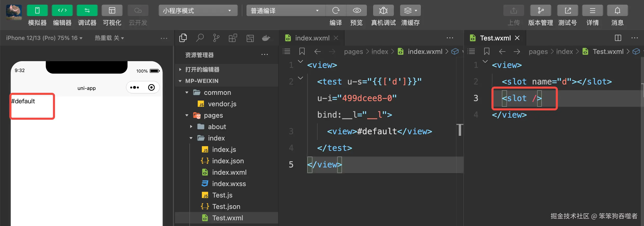This screenshot has width=644, height=226.
Task: Switch to the index.wxml editor tab
Action: pos(312,38)
